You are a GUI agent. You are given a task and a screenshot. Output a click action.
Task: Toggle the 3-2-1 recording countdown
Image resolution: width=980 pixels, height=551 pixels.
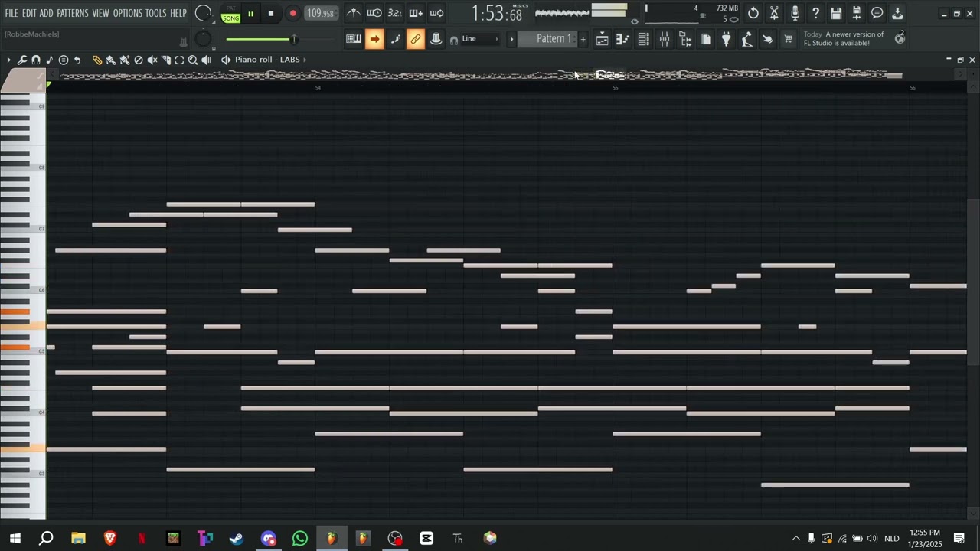coord(395,13)
